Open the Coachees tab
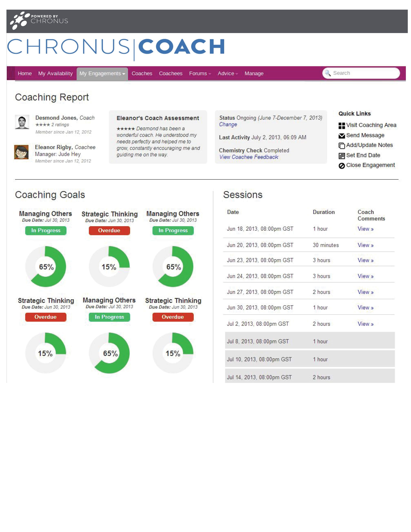 [170, 73]
